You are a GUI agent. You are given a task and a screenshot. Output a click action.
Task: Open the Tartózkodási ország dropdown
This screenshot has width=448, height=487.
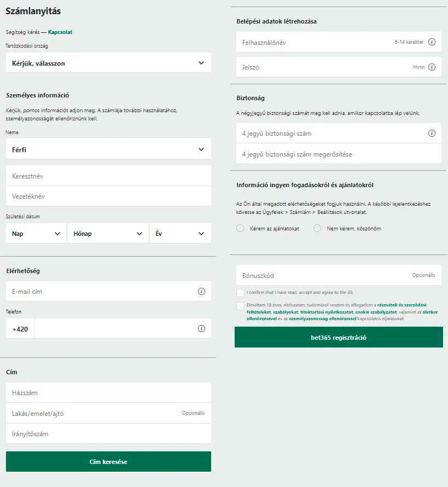pyautogui.click(x=108, y=62)
